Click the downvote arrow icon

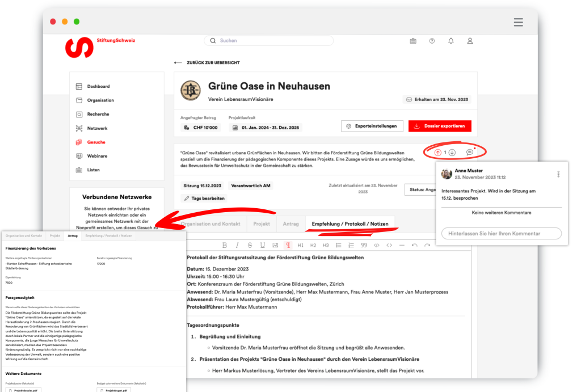[x=452, y=153]
